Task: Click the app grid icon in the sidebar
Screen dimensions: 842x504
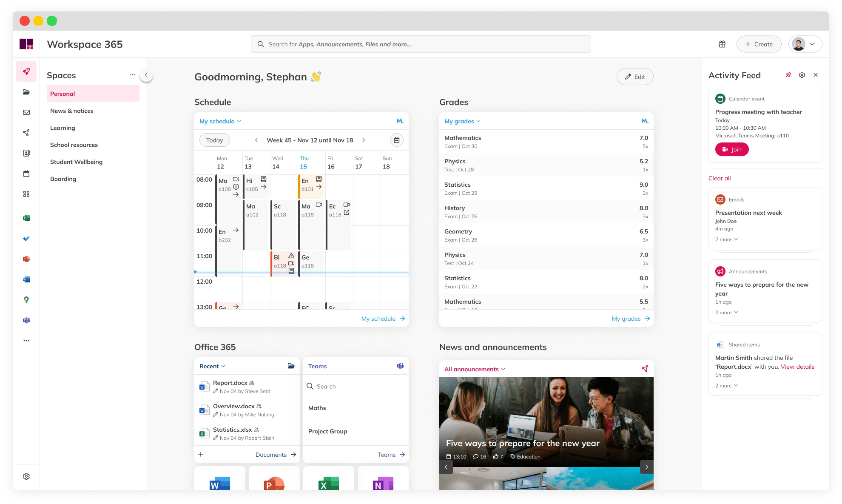Action: pyautogui.click(x=26, y=194)
